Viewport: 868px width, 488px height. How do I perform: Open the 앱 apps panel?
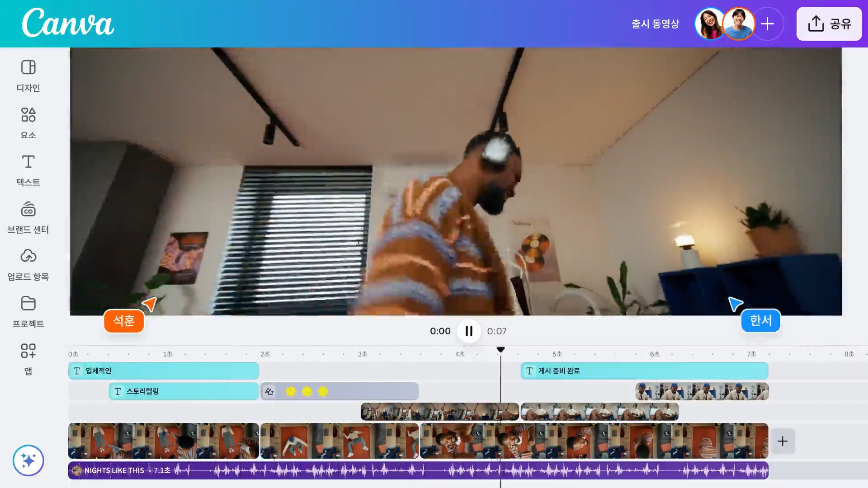[28, 359]
